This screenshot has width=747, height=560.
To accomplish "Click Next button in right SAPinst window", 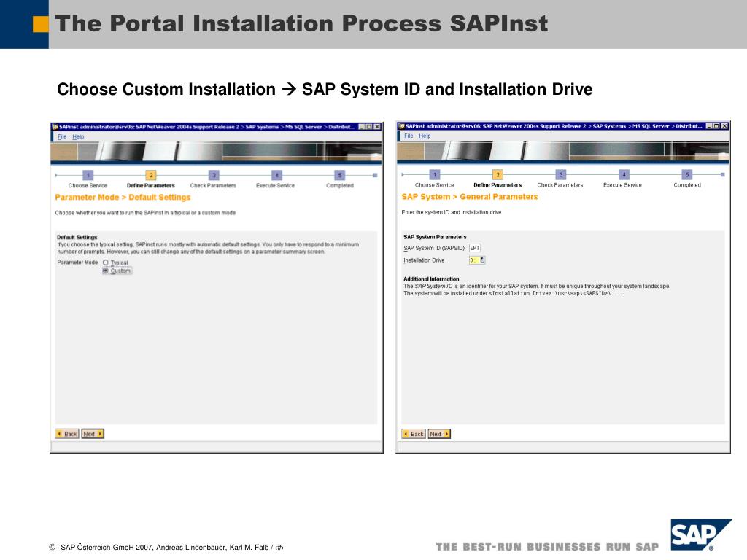I will point(439,434).
